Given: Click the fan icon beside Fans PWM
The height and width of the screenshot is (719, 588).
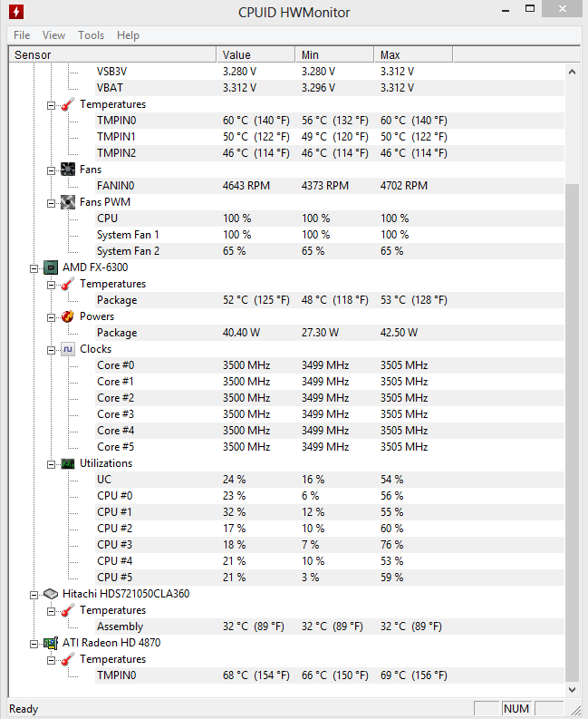Looking at the screenshot, I should [68, 202].
